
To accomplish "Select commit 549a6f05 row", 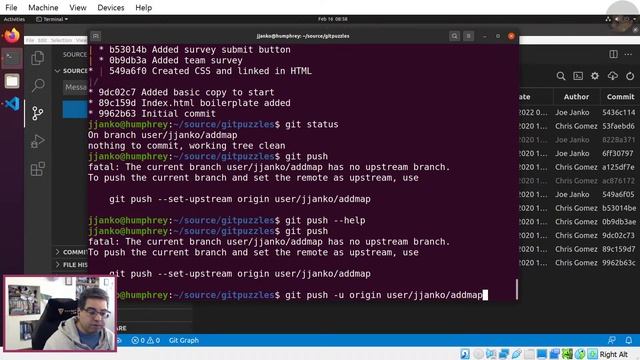I will tap(579, 194).
